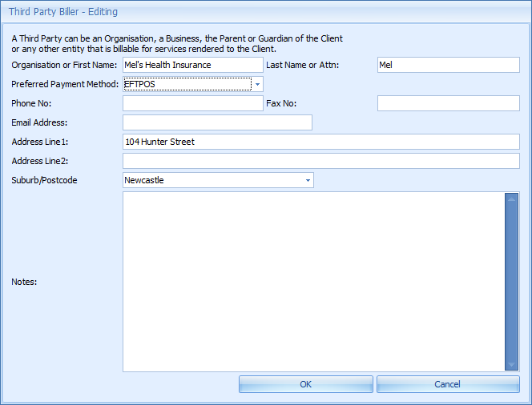
Task: Click the Email Address field
Action: [217, 122]
